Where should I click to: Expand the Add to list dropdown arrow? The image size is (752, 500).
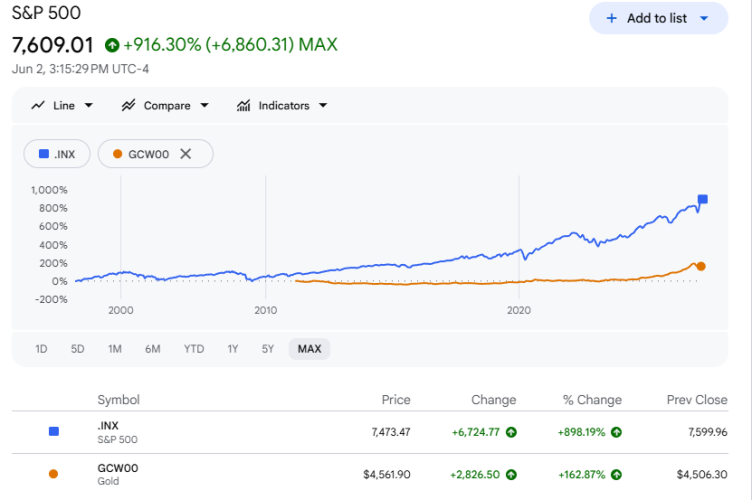pyautogui.click(x=704, y=18)
